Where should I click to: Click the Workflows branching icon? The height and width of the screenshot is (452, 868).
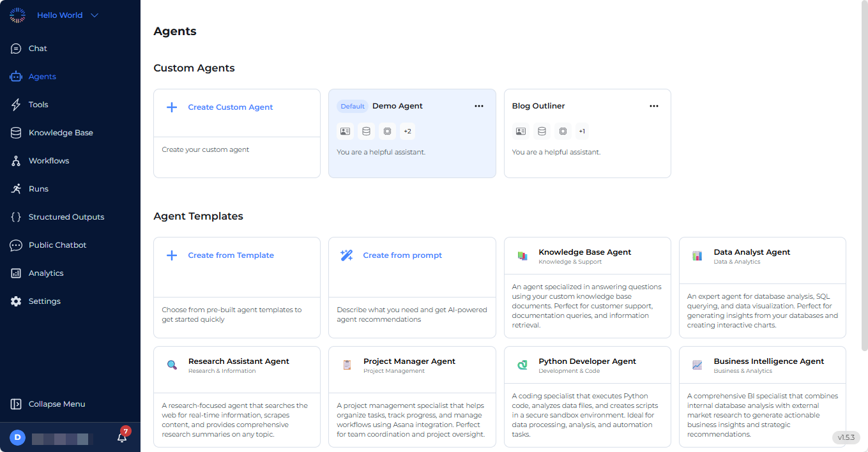click(x=16, y=161)
